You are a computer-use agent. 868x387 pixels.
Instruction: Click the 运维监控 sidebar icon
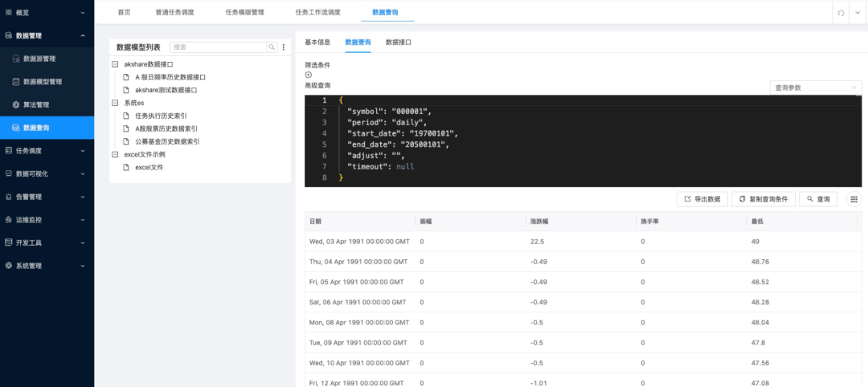pos(8,219)
